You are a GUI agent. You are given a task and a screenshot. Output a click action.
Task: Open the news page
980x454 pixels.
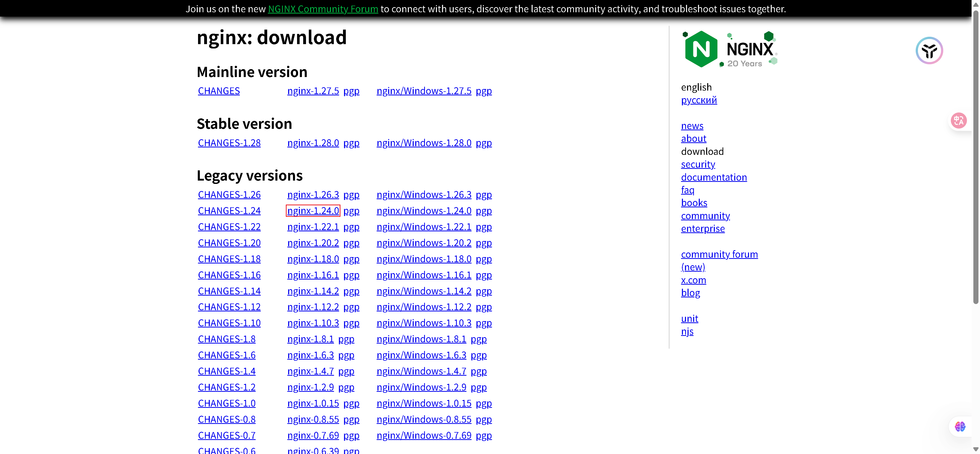point(692,126)
